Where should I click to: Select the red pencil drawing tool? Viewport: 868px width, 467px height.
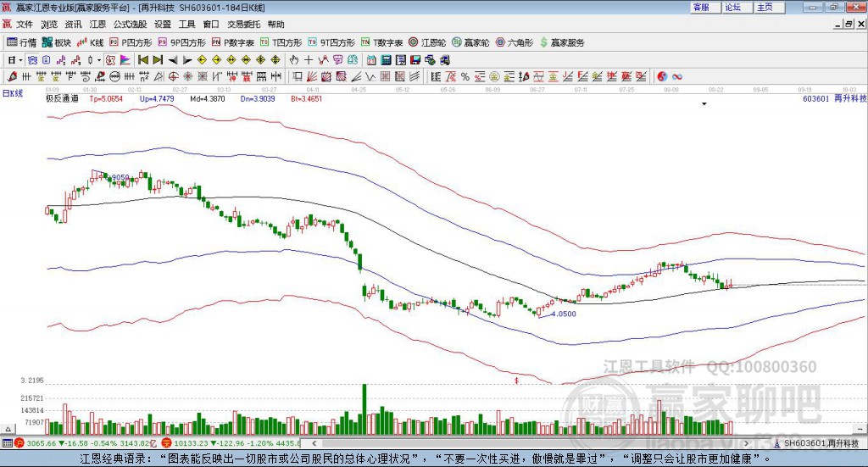[12, 77]
